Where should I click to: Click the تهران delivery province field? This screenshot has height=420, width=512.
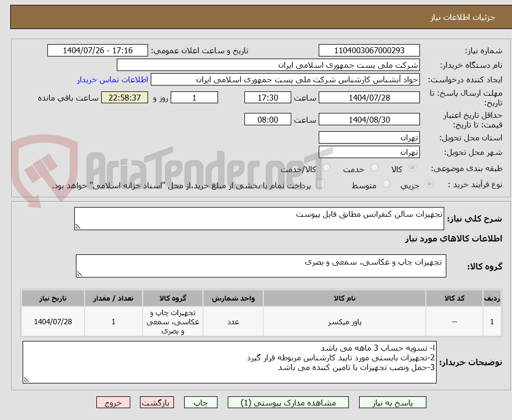click(x=369, y=137)
